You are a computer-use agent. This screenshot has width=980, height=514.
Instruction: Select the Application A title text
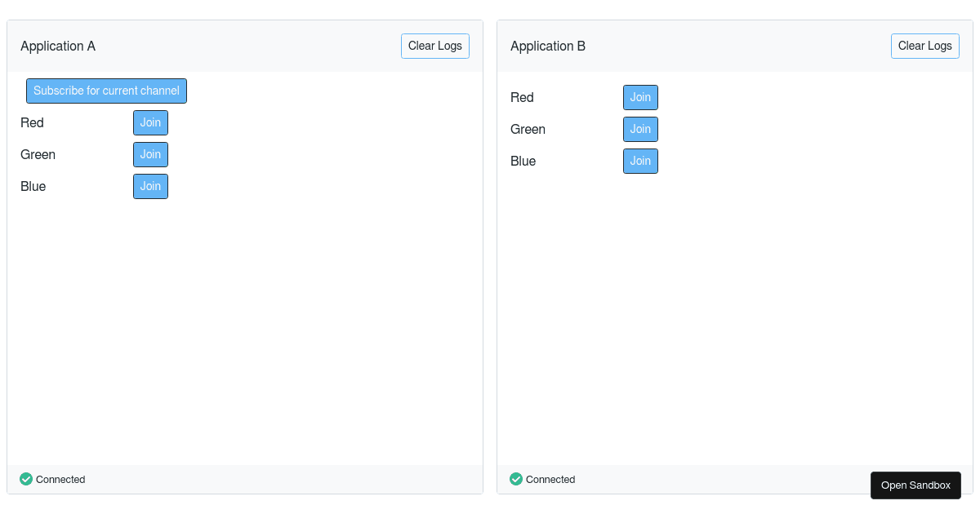[x=58, y=46]
